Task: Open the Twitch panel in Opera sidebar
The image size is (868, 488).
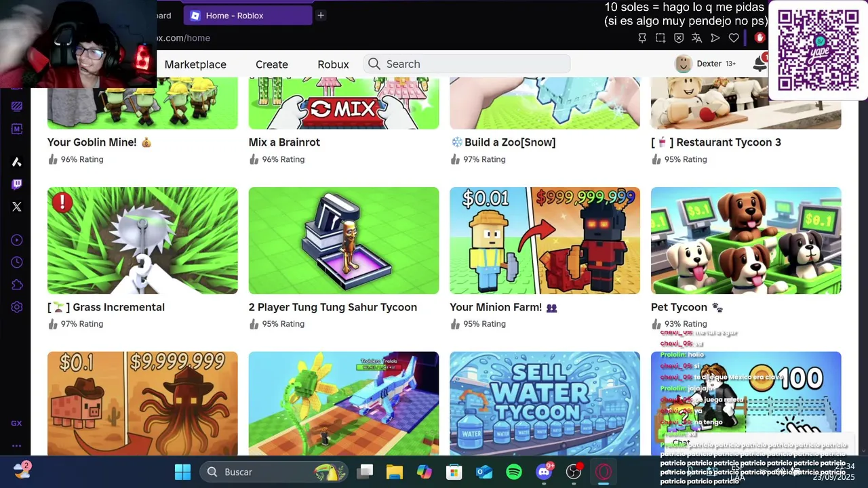Action: click(x=17, y=184)
